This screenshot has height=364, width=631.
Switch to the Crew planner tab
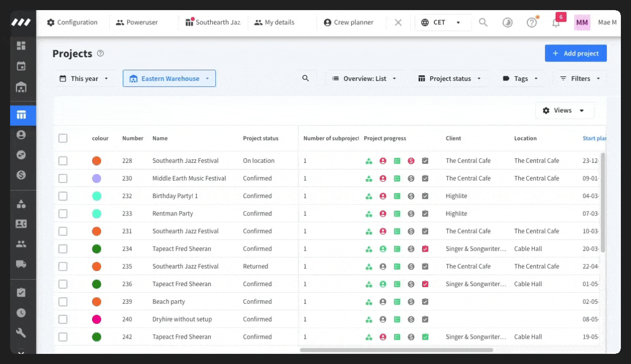(349, 23)
